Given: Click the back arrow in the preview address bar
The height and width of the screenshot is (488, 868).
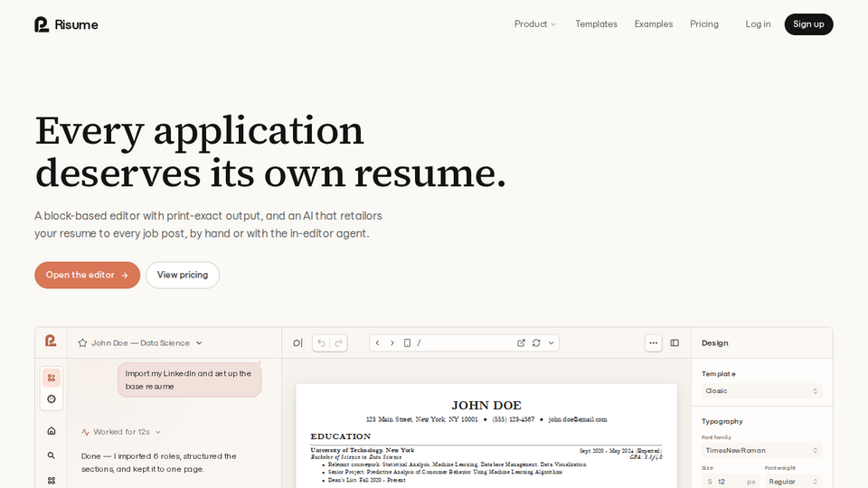Looking at the screenshot, I should pos(378,343).
